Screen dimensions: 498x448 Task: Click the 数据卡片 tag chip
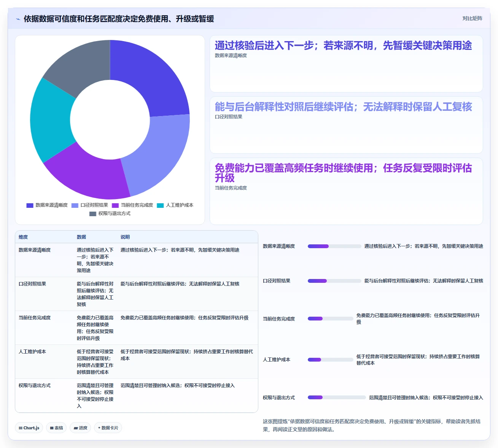click(x=108, y=428)
